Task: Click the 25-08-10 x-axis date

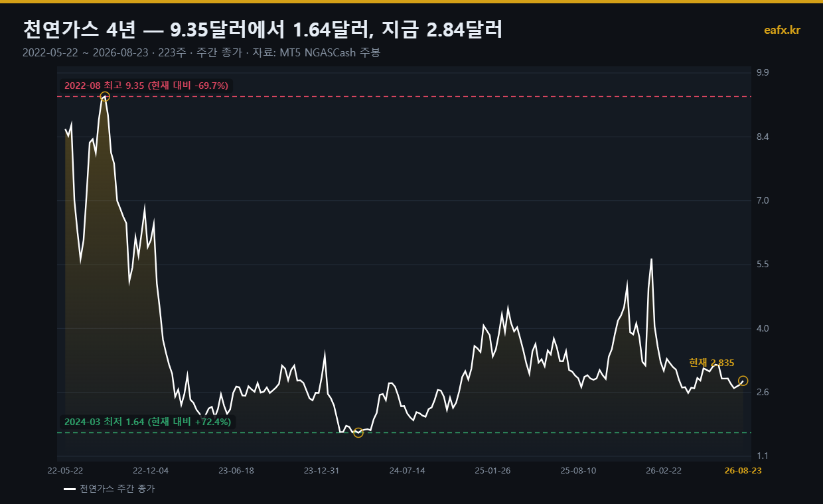Action: 578,470
